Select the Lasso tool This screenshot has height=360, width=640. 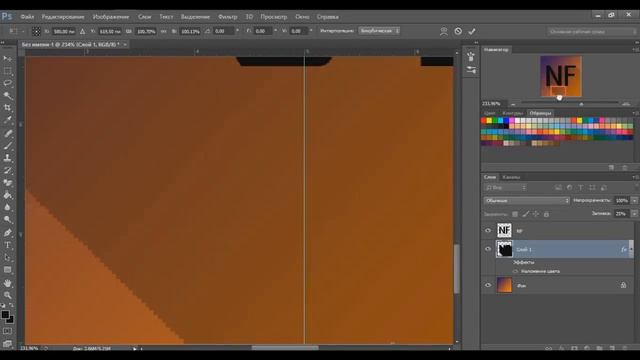coord(7,83)
